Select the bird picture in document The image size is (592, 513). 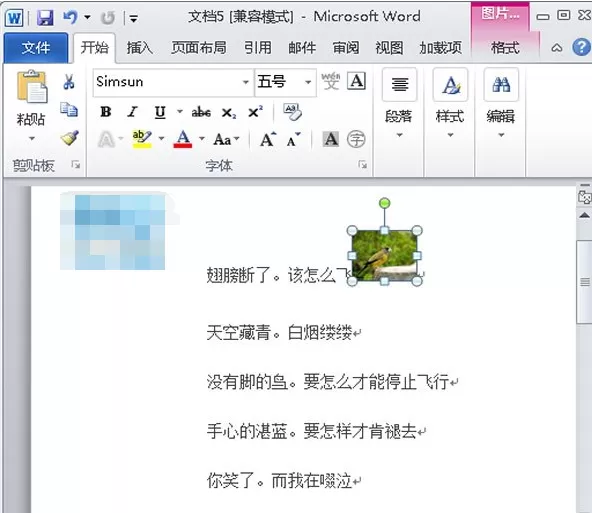[x=384, y=256]
